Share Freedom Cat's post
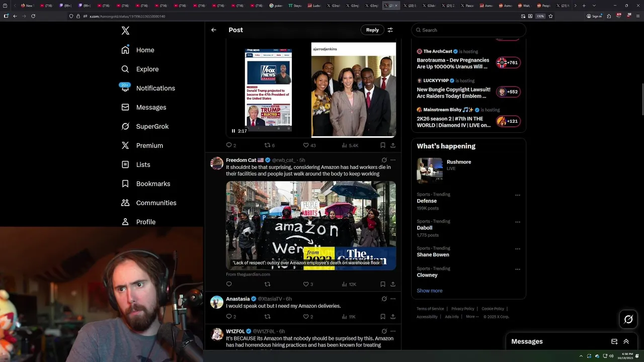Screen dimensions: 644x362 coord(393,284)
